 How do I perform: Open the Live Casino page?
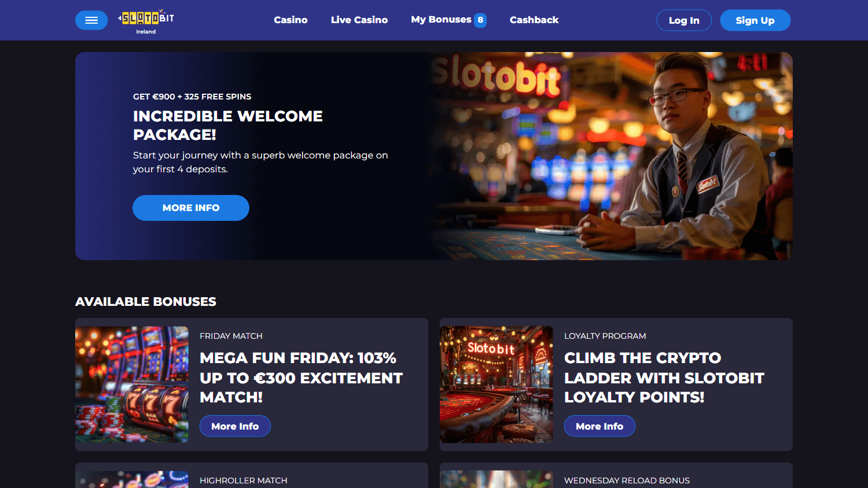point(359,20)
